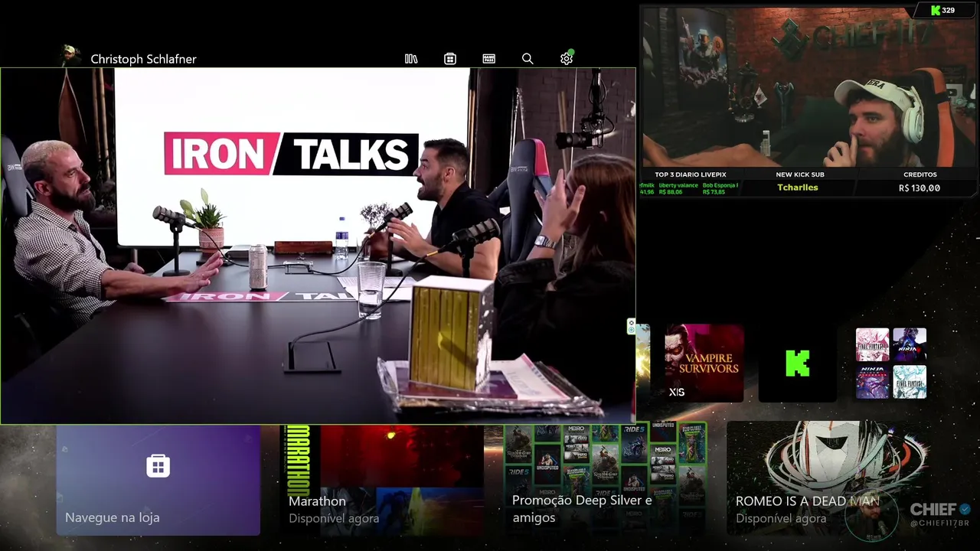
Task: Open the Final Fantasy and Ninja games group tile
Action: [x=891, y=364]
